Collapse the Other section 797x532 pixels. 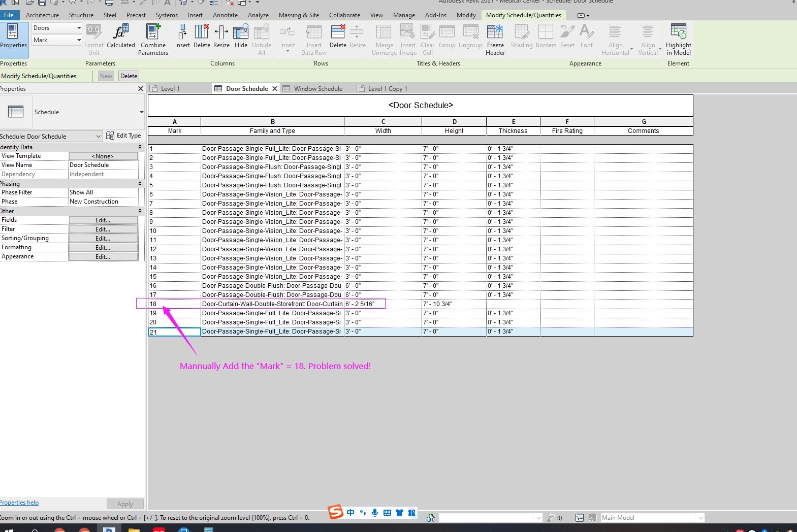pyautogui.click(x=140, y=211)
